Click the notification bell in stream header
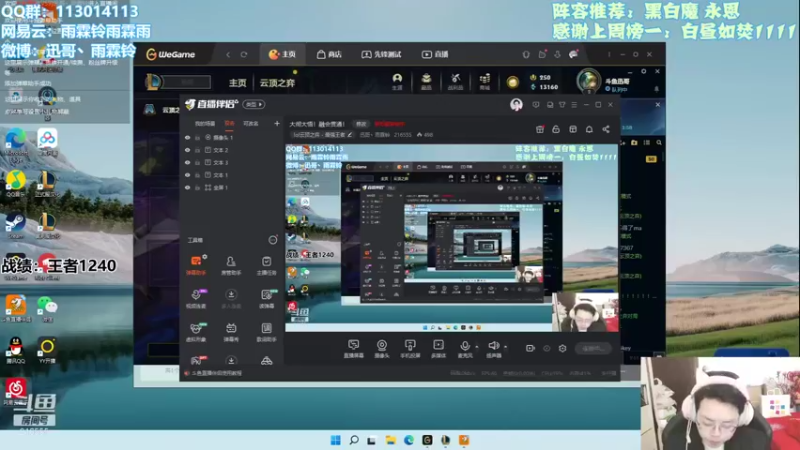This screenshot has width=800, height=450. click(x=589, y=129)
